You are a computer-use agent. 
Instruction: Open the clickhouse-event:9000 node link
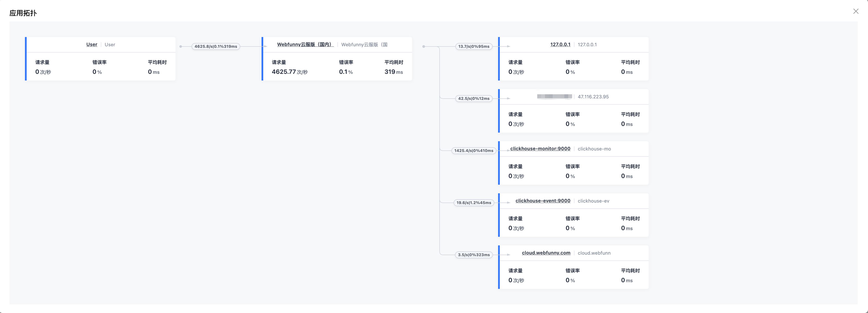point(543,201)
